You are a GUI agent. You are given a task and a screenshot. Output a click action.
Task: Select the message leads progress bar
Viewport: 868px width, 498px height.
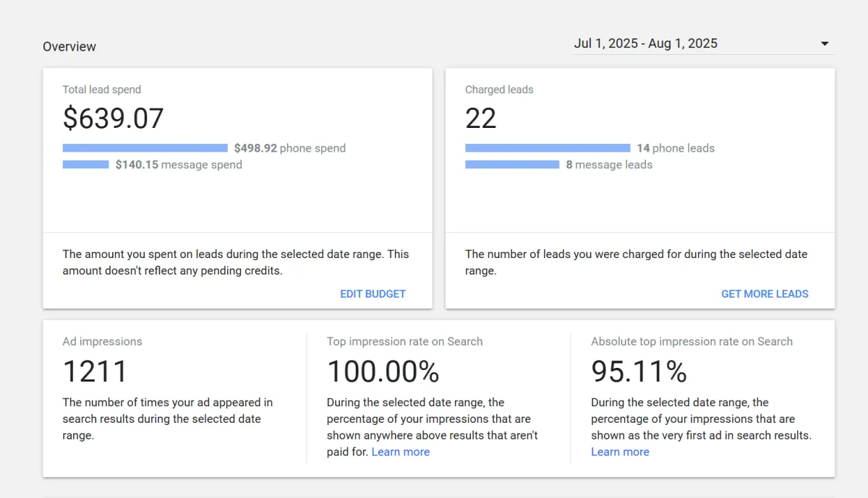click(x=511, y=165)
